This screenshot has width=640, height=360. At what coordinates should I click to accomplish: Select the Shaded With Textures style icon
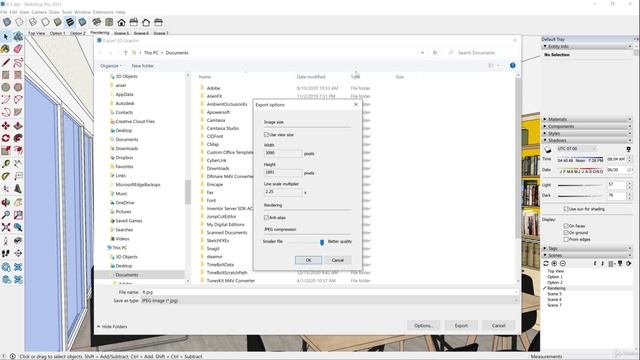(x=70, y=22)
